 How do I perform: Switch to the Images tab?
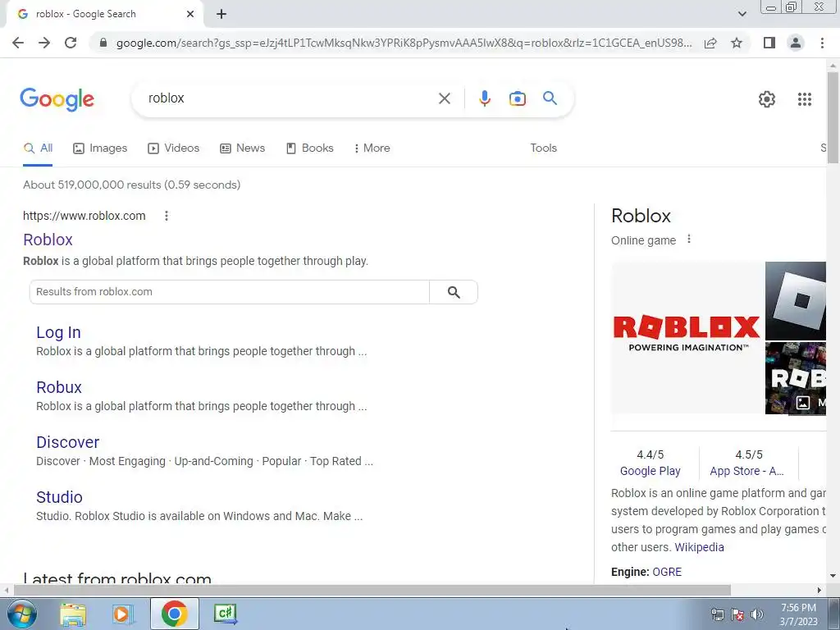pos(100,148)
